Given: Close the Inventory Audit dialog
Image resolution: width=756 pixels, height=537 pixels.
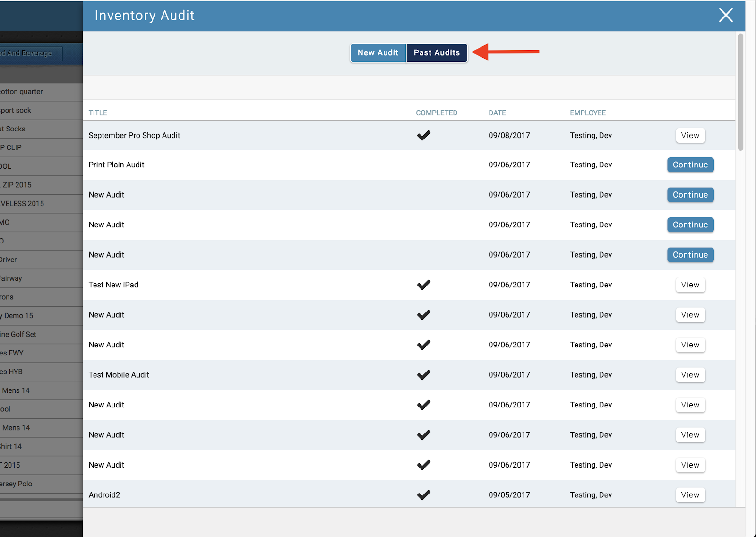Looking at the screenshot, I should [725, 15].
